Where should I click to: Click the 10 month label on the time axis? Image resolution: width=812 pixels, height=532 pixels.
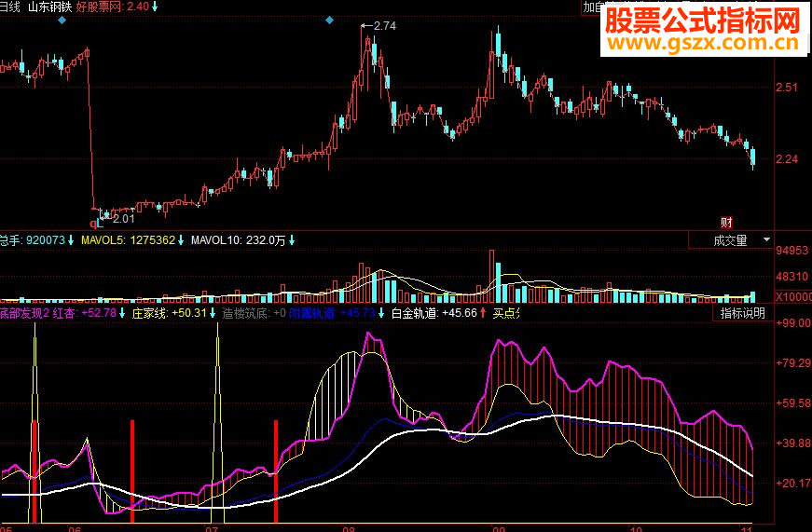coord(636,529)
